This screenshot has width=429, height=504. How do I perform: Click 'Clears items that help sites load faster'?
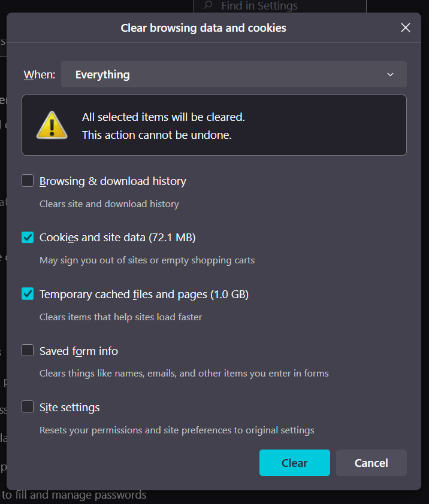coord(120,317)
